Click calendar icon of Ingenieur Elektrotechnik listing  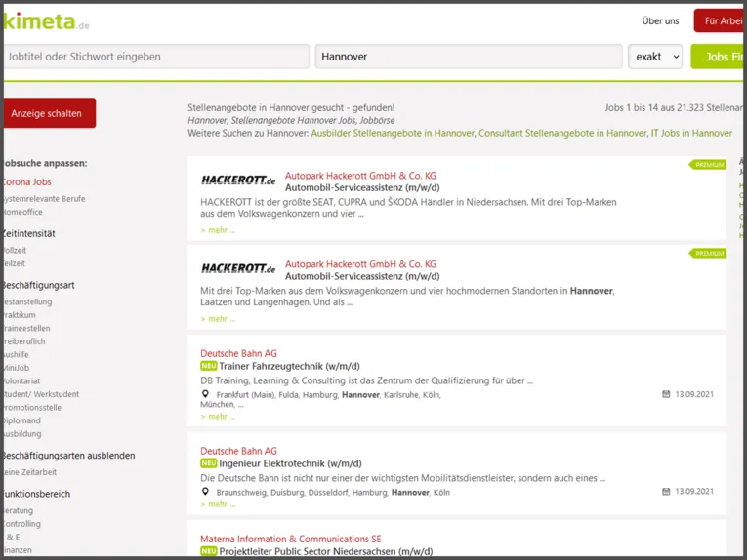[x=666, y=491]
